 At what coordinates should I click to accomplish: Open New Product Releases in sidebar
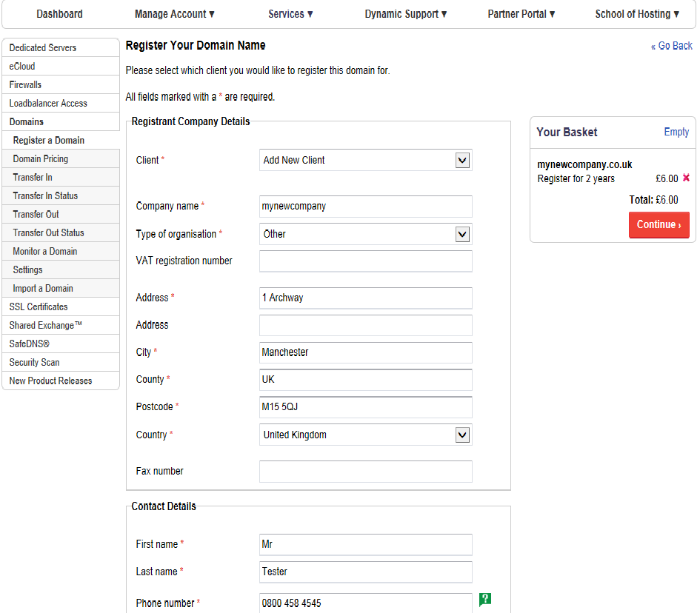[61, 381]
